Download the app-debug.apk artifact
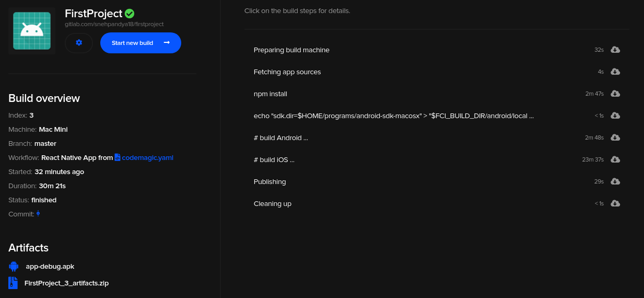This screenshot has height=298, width=644. 50,266
